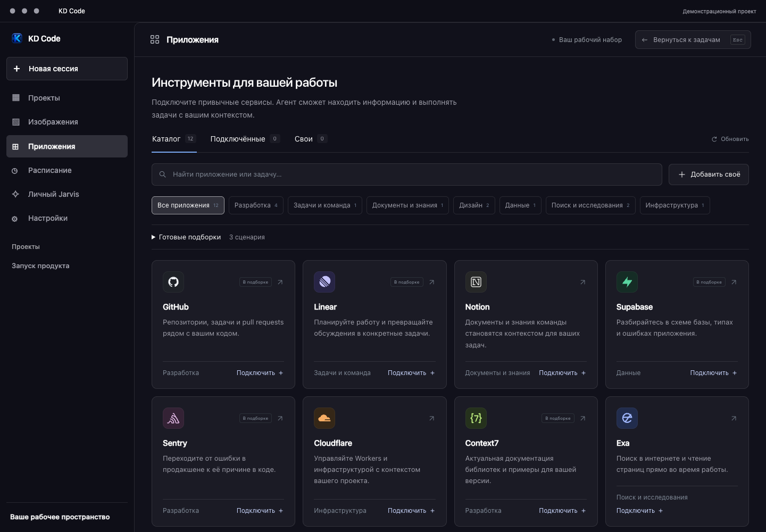766x532 pixels.
Task: Click the Личный Jarvis sparkle icon
Action: (16, 194)
